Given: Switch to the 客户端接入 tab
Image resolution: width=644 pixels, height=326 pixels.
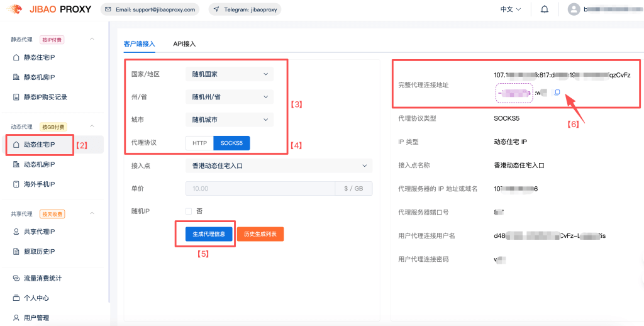Looking at the screenshot, I should [139, 44].
